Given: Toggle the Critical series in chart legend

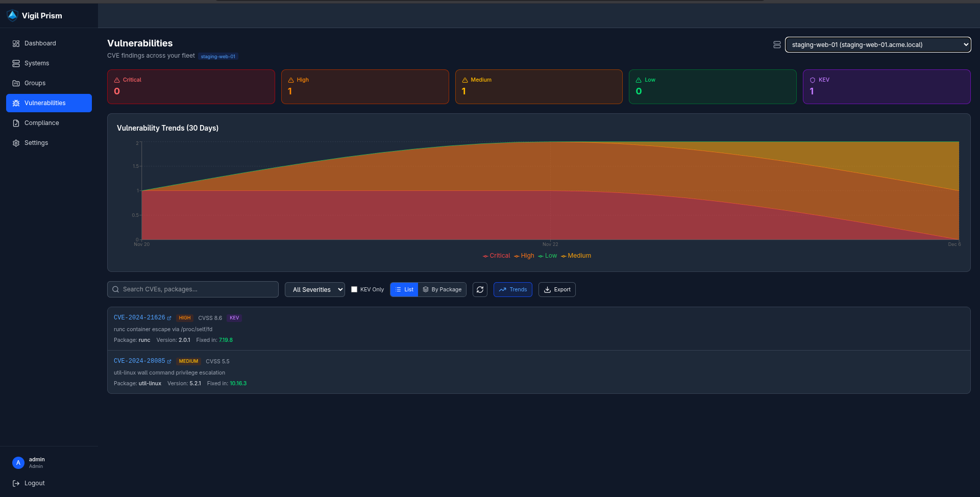Looking at the screenshot, I should coord(497,256).
